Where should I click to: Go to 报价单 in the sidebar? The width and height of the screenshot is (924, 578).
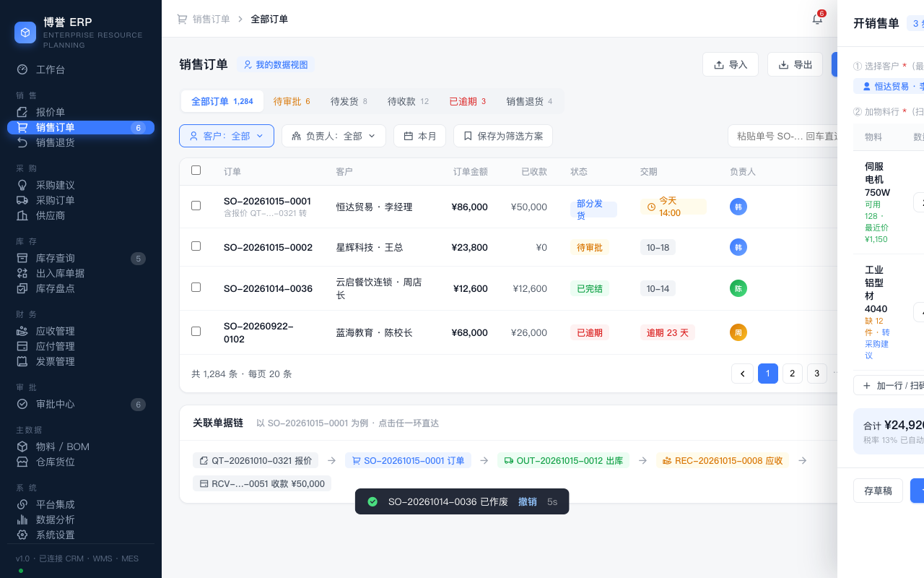81,112
